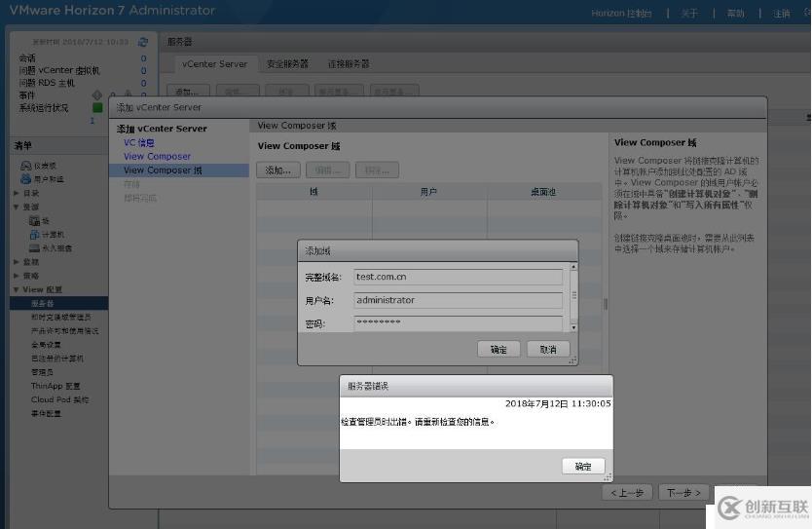Open the 帮助 (Help) header link
This screenshot has height=529, width=812.
tap(735, 14)
